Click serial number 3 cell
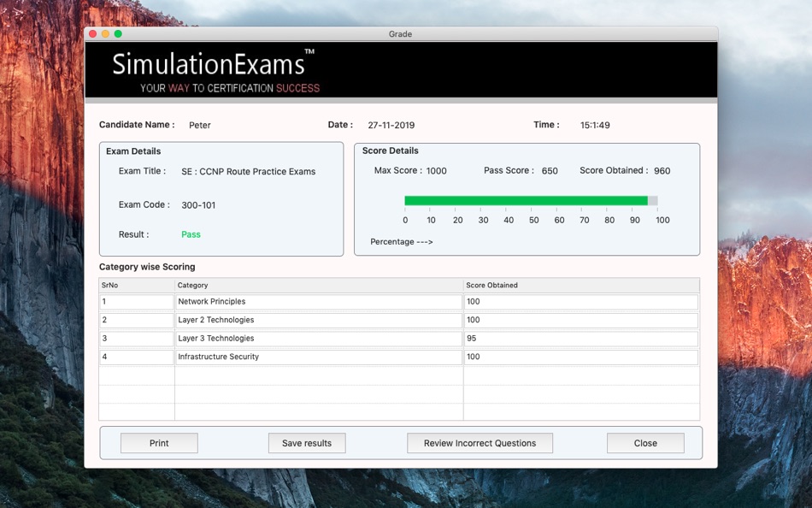Image resolution: width=812 pixels, height=508 pixels. click(x=137, y=339)
